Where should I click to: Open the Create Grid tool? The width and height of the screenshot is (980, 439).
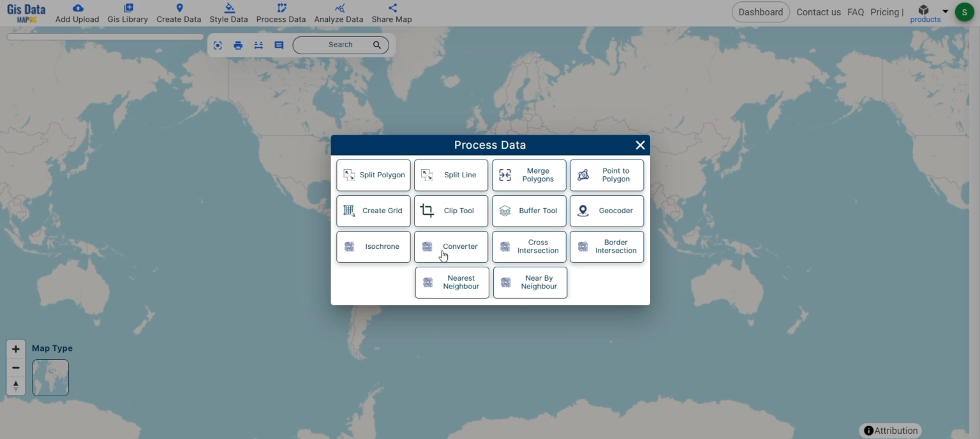[x=373, y=211]
